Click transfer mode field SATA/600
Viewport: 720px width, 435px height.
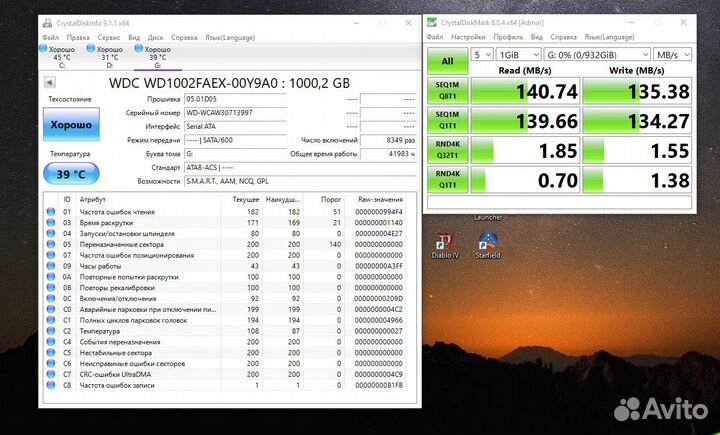235,141
